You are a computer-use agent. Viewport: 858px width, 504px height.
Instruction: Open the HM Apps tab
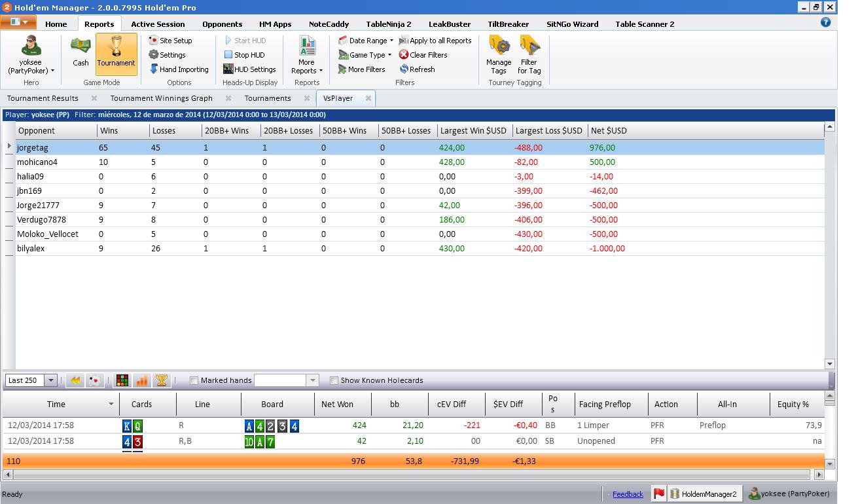coord(276,24)
